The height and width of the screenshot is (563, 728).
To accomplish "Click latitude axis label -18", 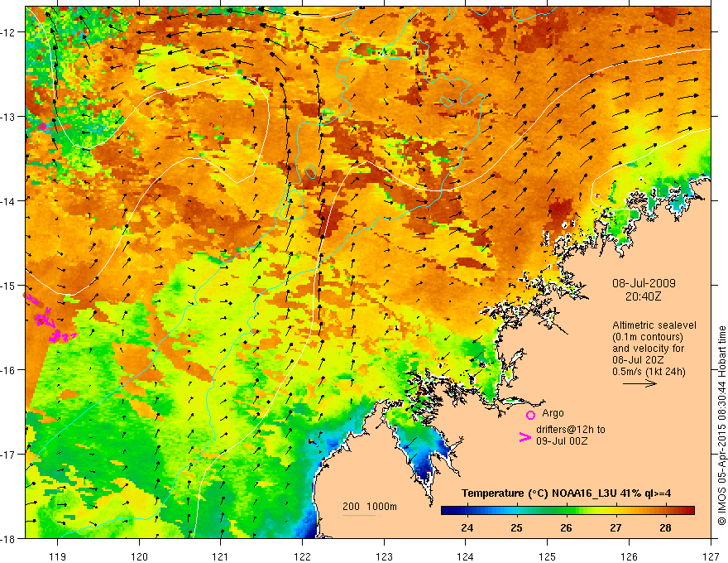I will tap(8, 538).
